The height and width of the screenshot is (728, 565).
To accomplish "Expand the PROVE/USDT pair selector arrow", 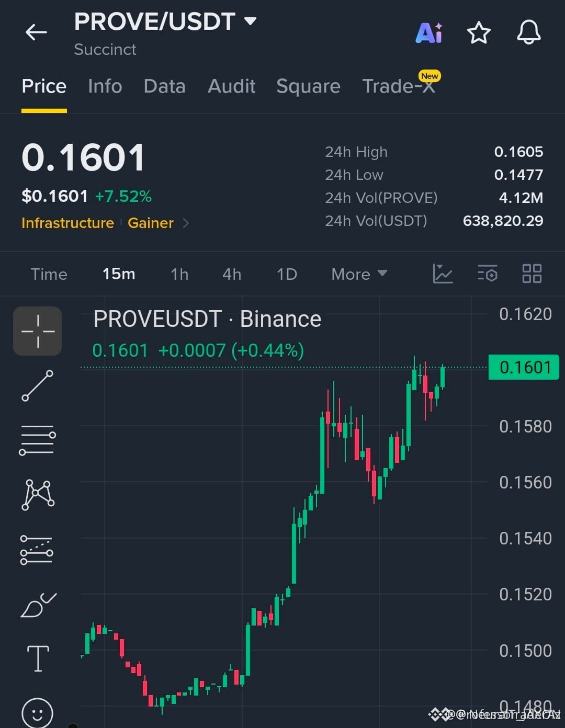I will (x=251, y=21).
